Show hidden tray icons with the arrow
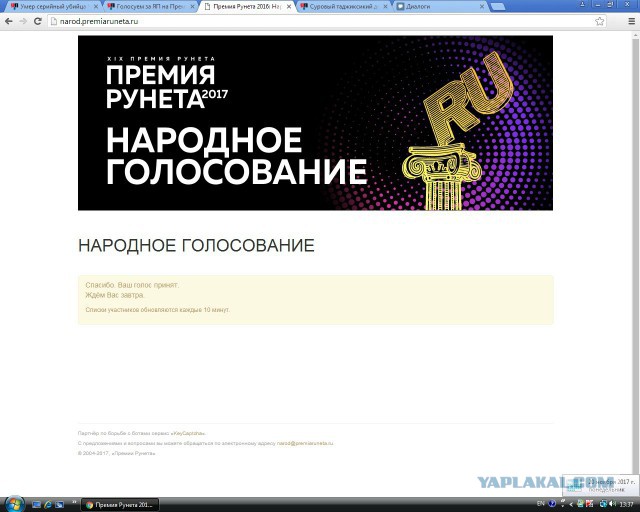Viewport: 640px width, 512px height. 571,504
